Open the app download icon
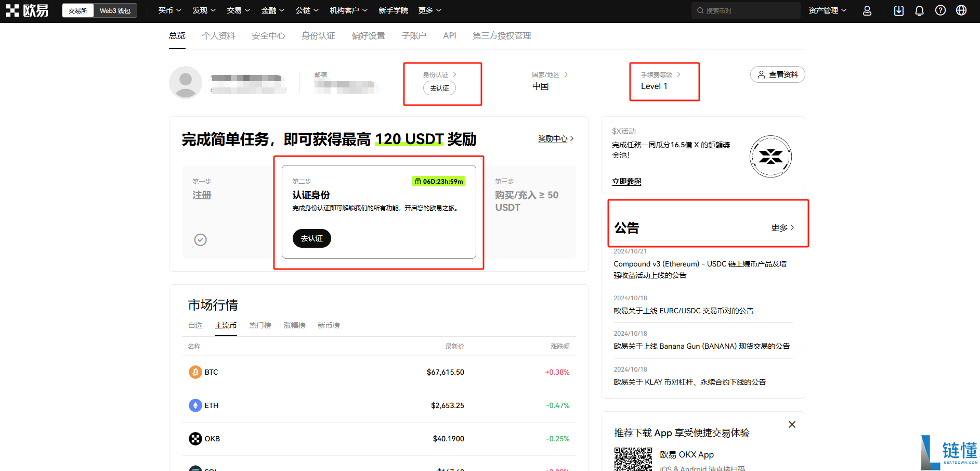The height and width of the screenshot is (471, 980). click(899, 10)
